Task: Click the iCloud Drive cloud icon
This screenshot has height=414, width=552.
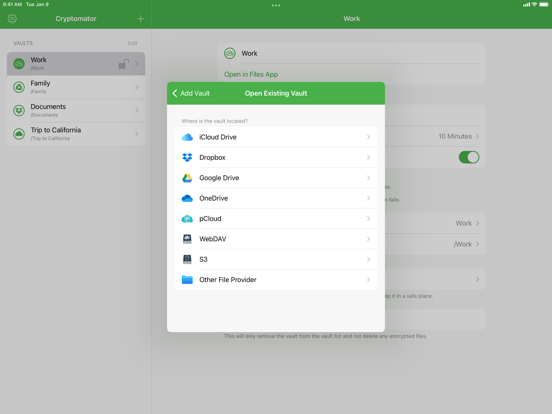Action: coord(187,137)
